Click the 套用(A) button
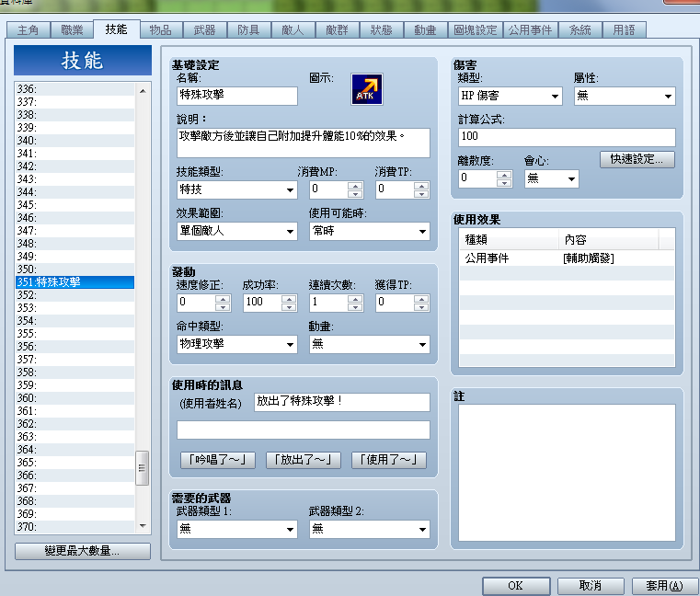 (664, 586)
